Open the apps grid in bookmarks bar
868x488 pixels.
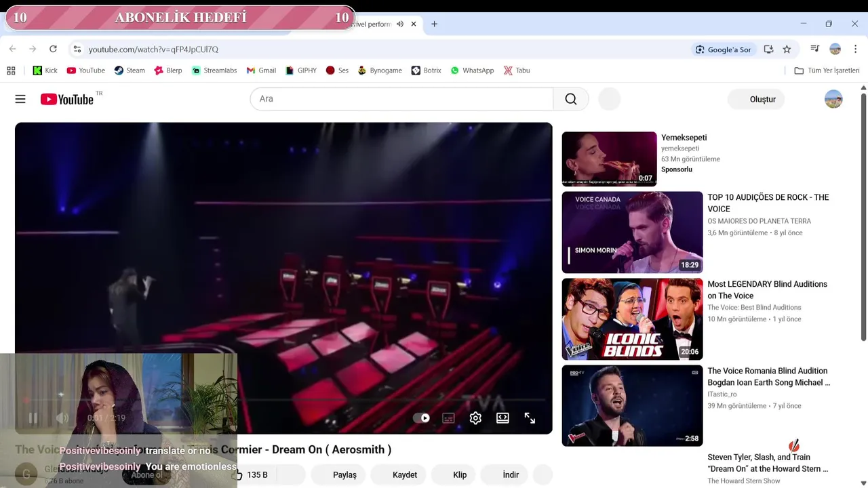tap(11, 70)
